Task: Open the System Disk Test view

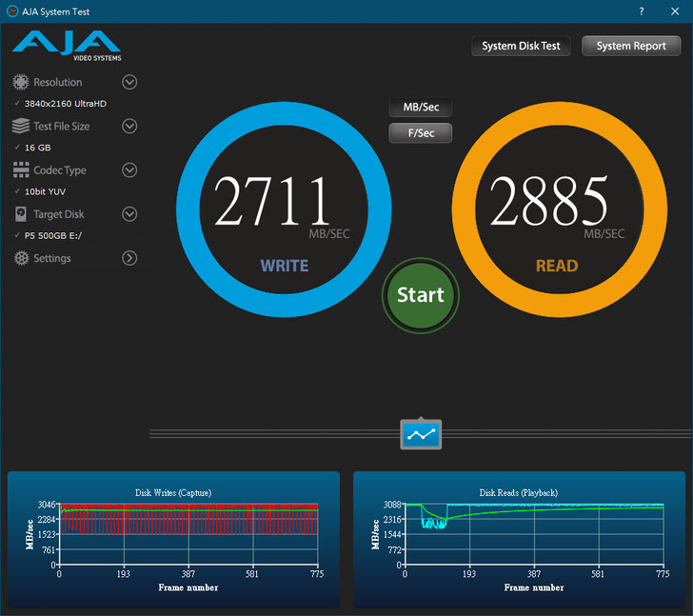Action: [x=521, y=46]
